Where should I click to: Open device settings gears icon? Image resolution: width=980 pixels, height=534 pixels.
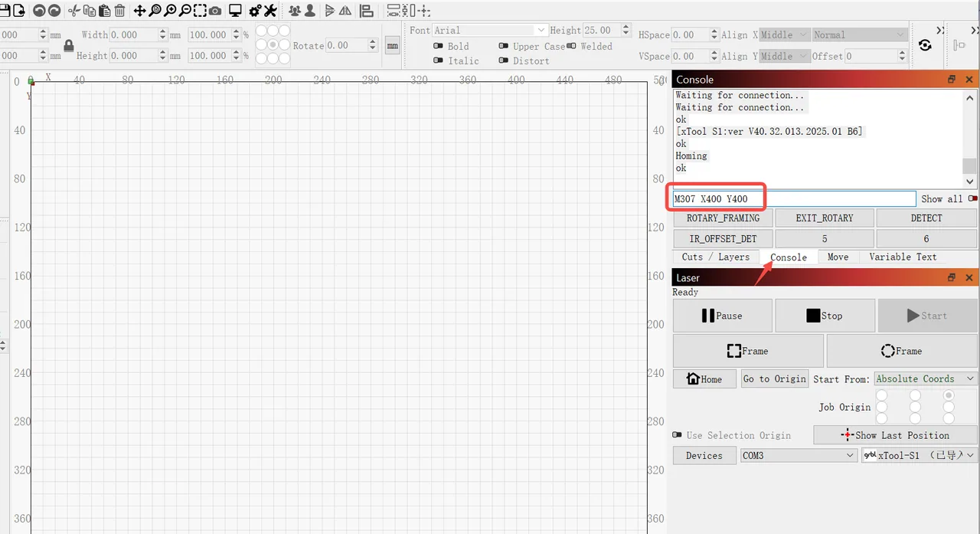tap(256, 11)
